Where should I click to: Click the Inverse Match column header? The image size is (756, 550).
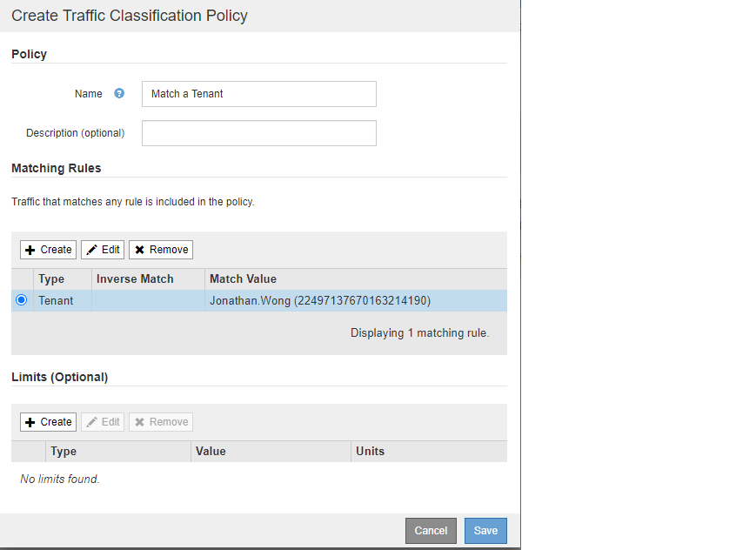135,279
